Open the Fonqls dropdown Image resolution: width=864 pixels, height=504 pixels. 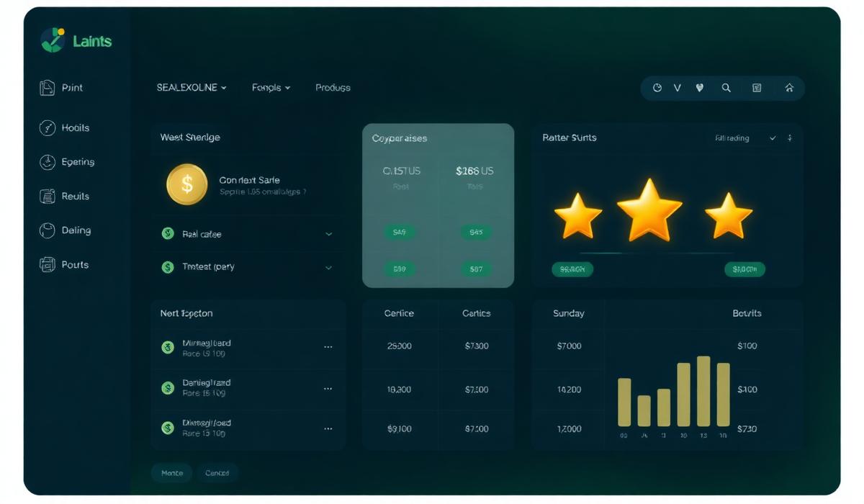point(271,87)
